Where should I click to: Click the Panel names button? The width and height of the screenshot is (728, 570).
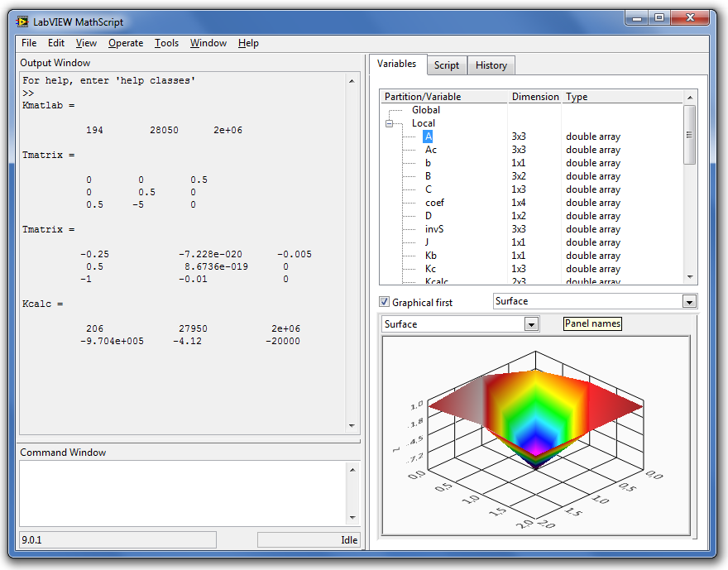coord(592,323)
